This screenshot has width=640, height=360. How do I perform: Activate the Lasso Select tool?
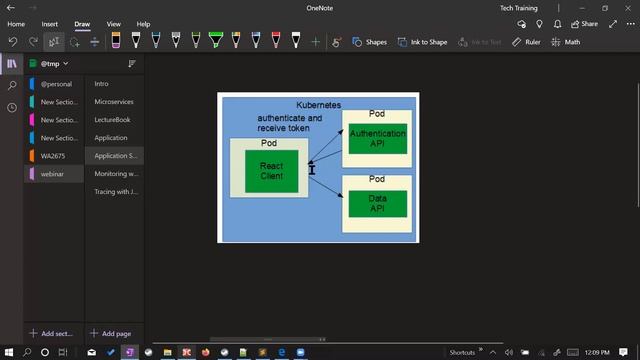point(74,42)
